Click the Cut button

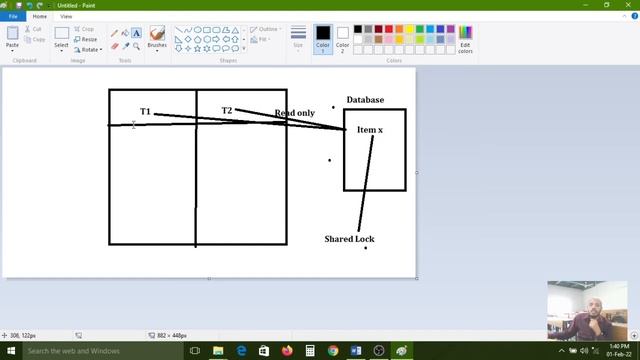(33, 29)
